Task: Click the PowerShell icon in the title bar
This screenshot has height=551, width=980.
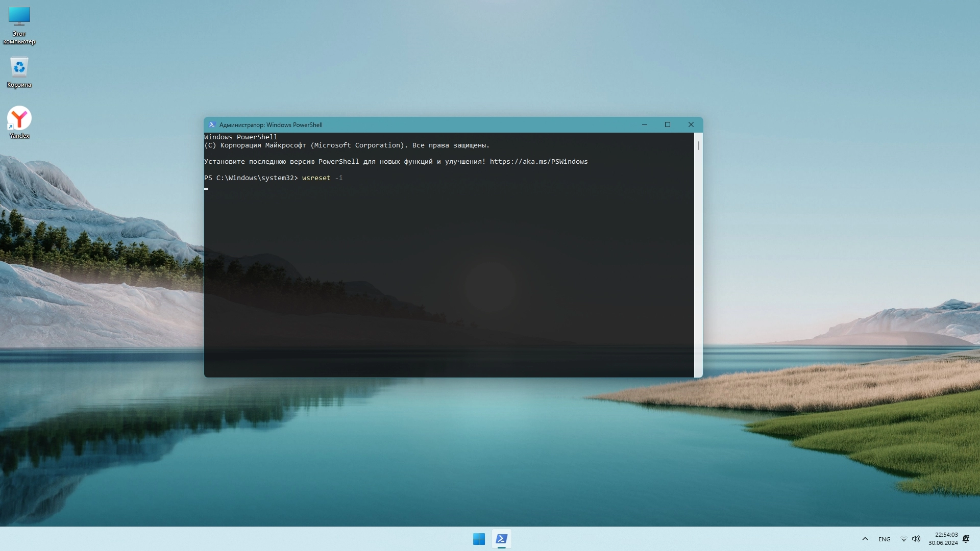Action: tap(212, 124)
